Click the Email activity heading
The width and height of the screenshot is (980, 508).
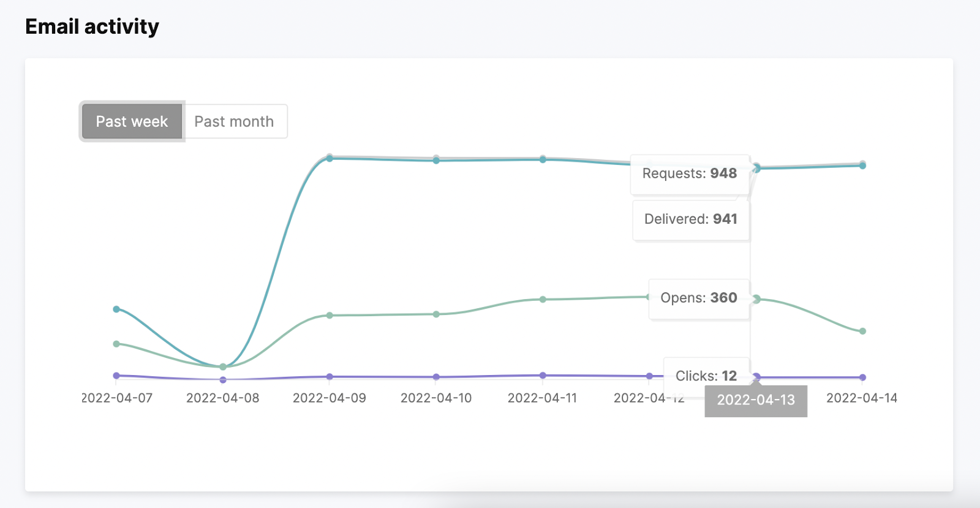(92, 26)
